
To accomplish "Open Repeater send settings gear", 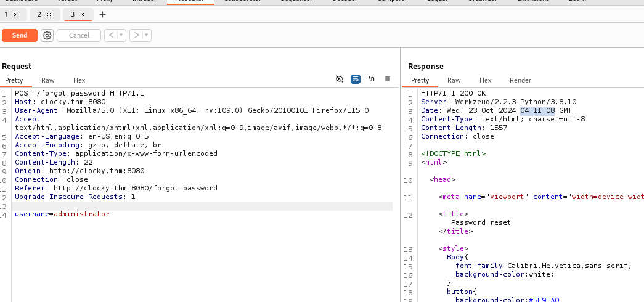I will (47, 35).
